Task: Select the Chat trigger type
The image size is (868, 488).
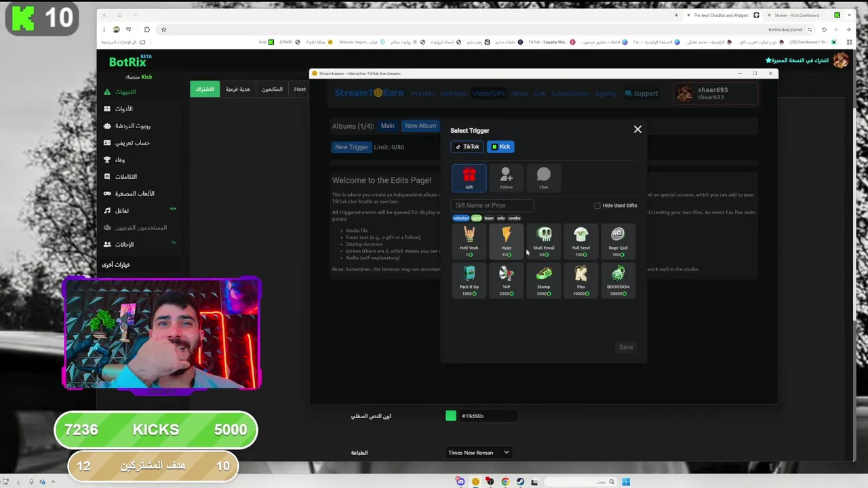Action: pyautogui.click(x=543, y=178)
